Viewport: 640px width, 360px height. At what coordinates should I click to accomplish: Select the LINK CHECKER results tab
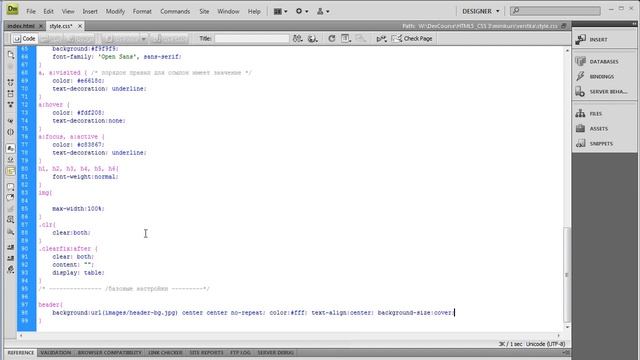pyautogui.click(x=165, y=353)
